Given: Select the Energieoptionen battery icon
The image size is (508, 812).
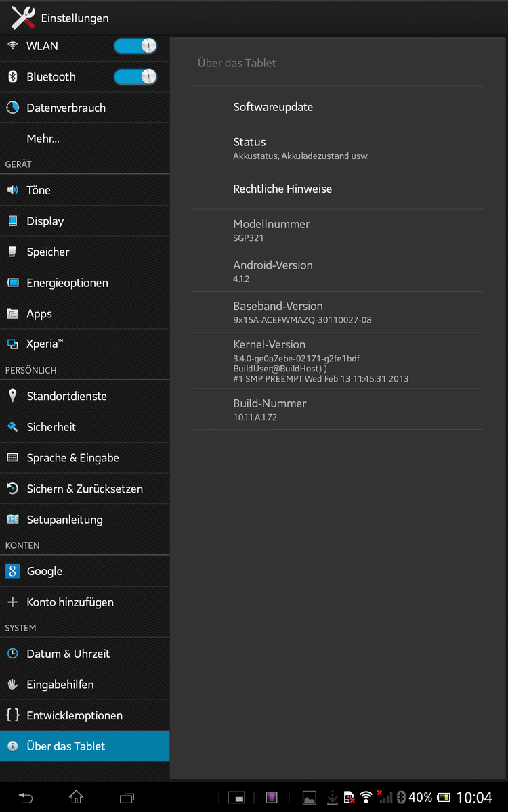Looking at the screenshot, I should point(12,283).
